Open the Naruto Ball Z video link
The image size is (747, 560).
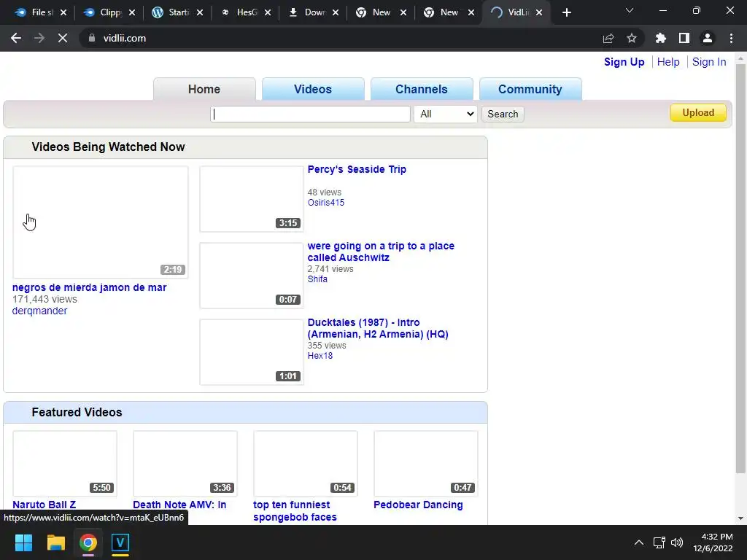(44, 505)
